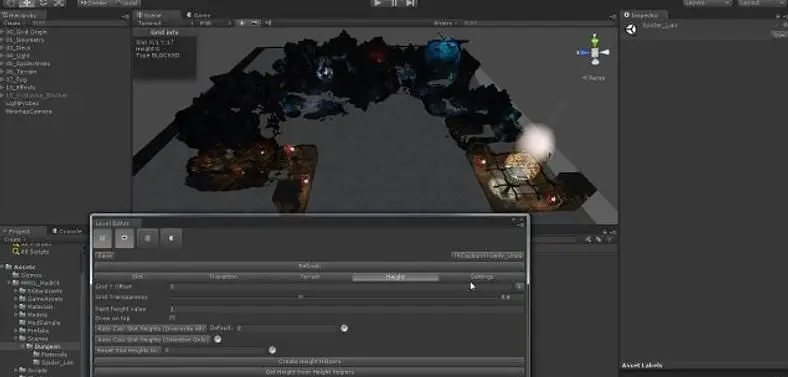Click first Level Editor grid mode icon
Screen dimensions: 788x377
coord(103,238)
